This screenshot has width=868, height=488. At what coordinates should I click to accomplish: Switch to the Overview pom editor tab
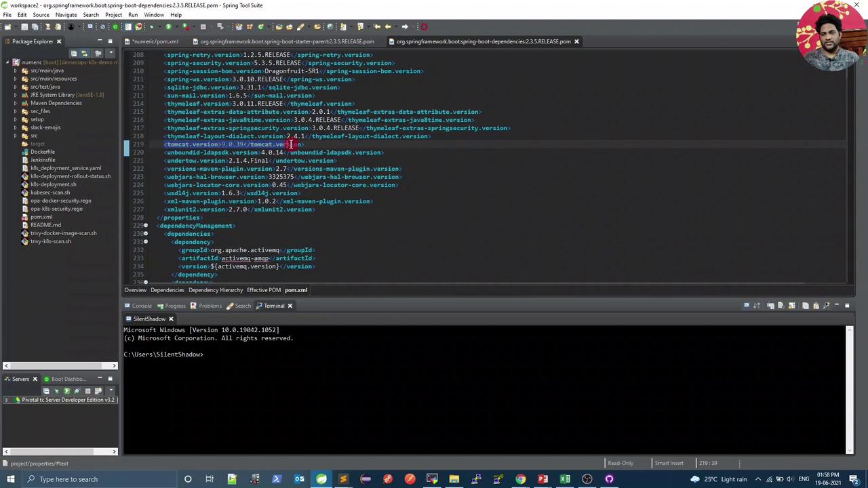tap(135, 290)
